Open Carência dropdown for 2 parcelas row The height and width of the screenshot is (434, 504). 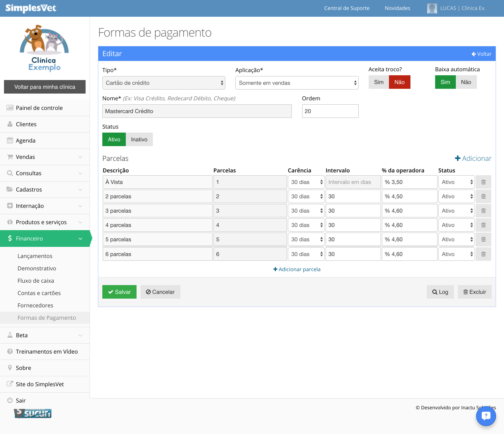pyautogui.click(x=306, y=196)
